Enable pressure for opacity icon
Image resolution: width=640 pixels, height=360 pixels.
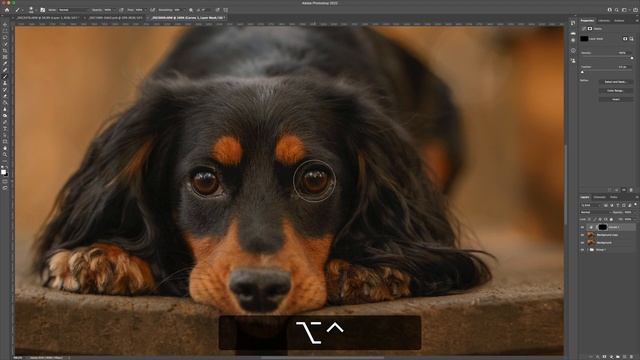click(x=121, y=10)
